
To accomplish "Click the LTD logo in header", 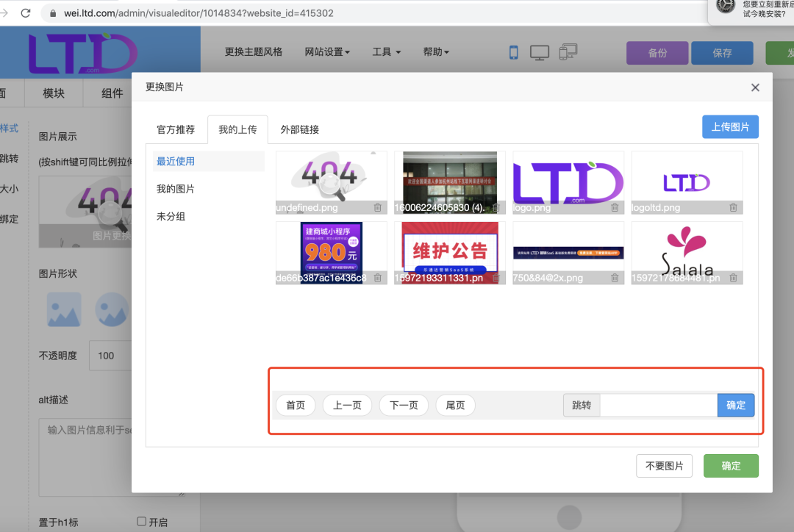I will tap(83, 53).
